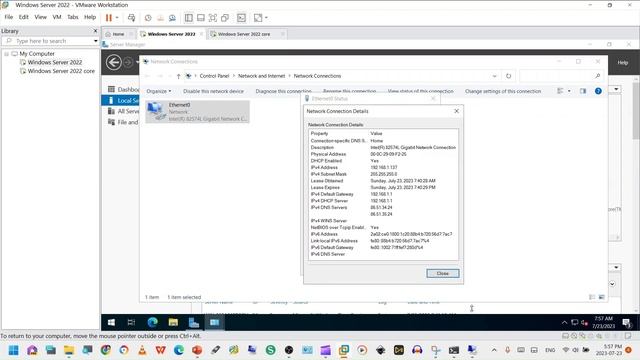Open the view options dropdown arrow

pyautogui.click(x=569, y=91)
